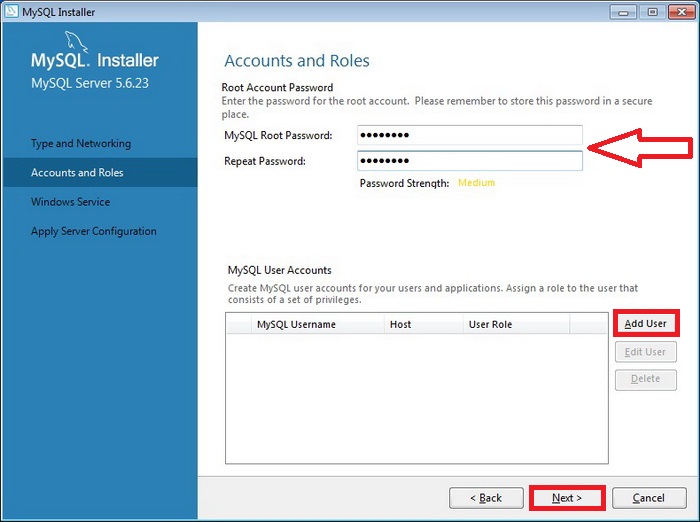The height and width of the screenshot is (522, 700).
Task: Click the MySQL Installer title bar icon
Action: click(x=11, y=12)
